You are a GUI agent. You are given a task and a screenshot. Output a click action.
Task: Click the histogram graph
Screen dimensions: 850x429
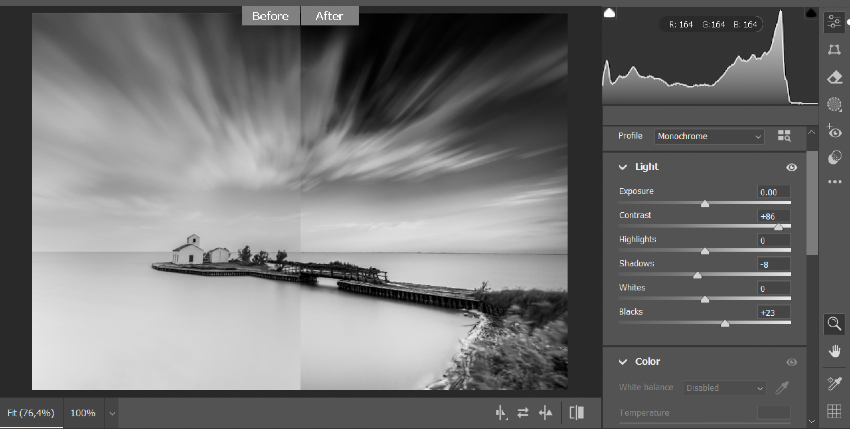(x=710, y=56)
